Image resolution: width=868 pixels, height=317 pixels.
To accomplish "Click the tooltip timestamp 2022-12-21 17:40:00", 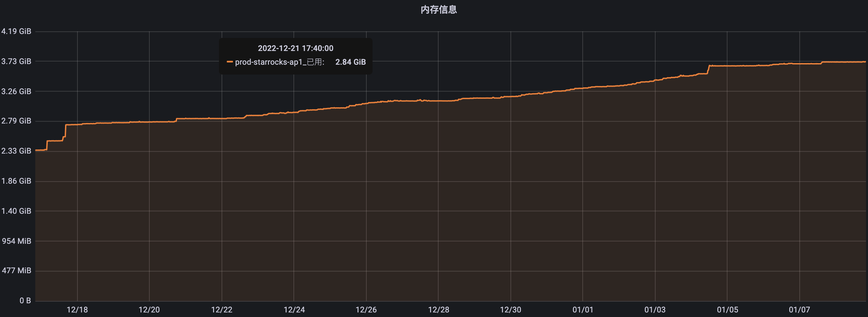I will (x=295, y=48).
